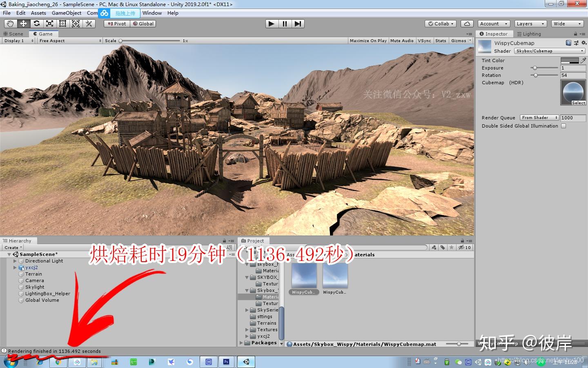Start Play mode
The height and width of the screenshot is (368, 588).
(x=271, y=24)
